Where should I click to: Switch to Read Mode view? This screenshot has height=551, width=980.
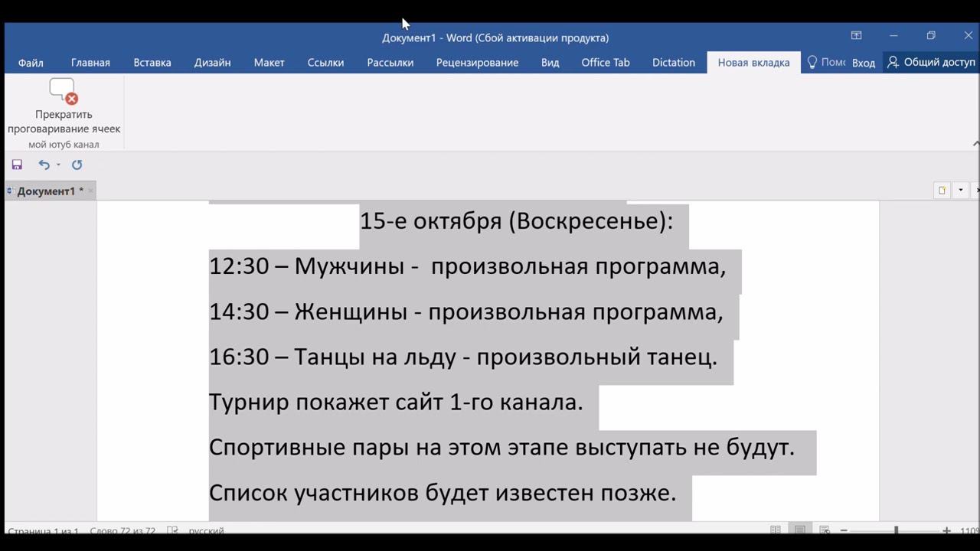pos(776,530)
